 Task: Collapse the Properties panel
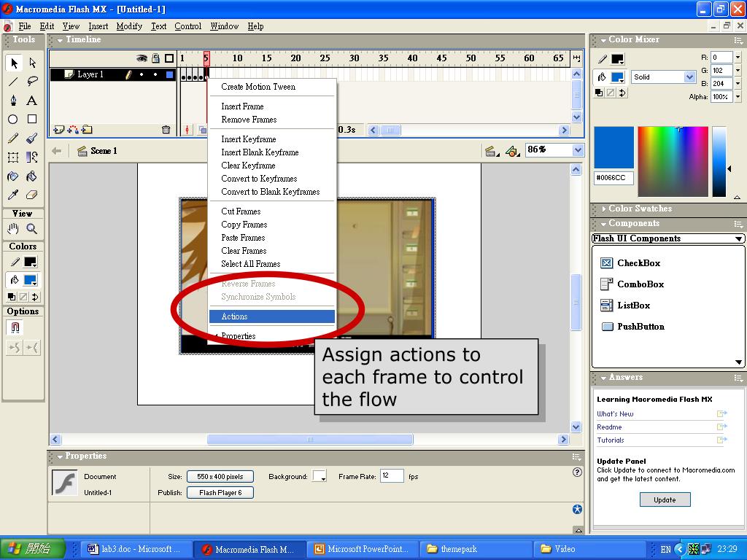pyautogui.click(x=60, y=456)
